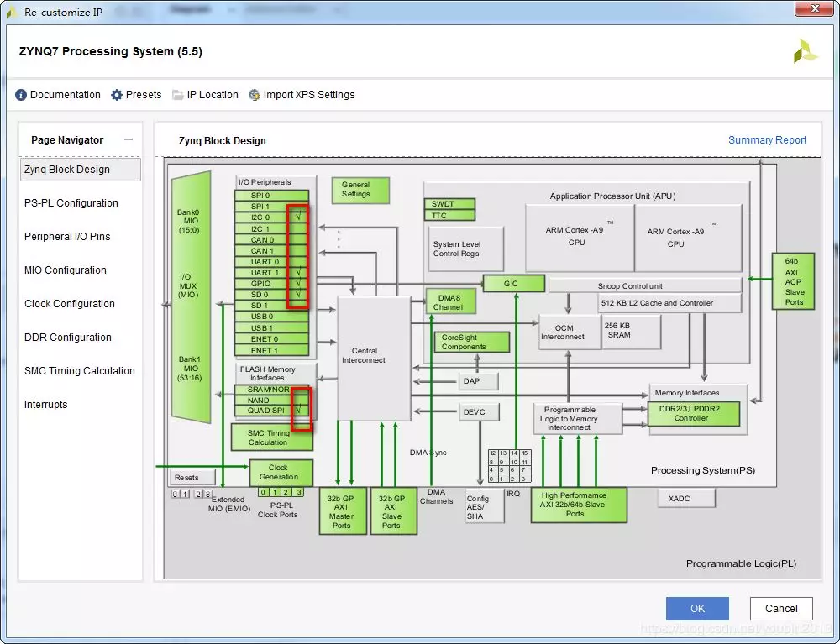Click the ENET 0 peripheral block
Image resolution: width=840 pixels, height=644 pixels.
point(271,339)
